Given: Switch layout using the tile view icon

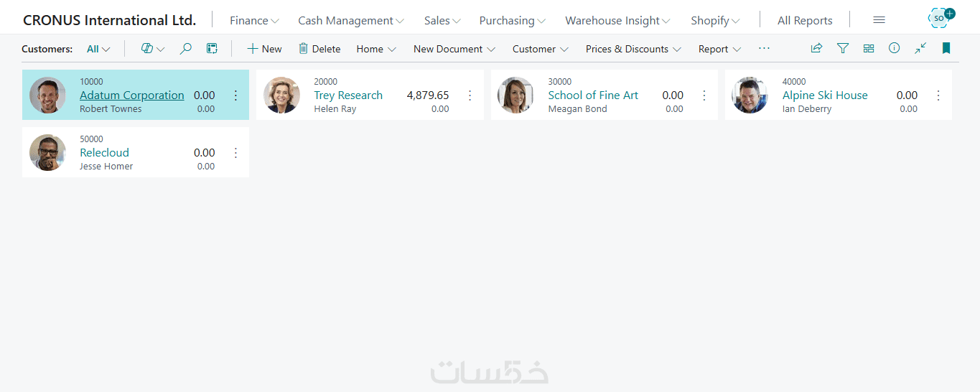Looking at the screenshot, I should [869, 48].
